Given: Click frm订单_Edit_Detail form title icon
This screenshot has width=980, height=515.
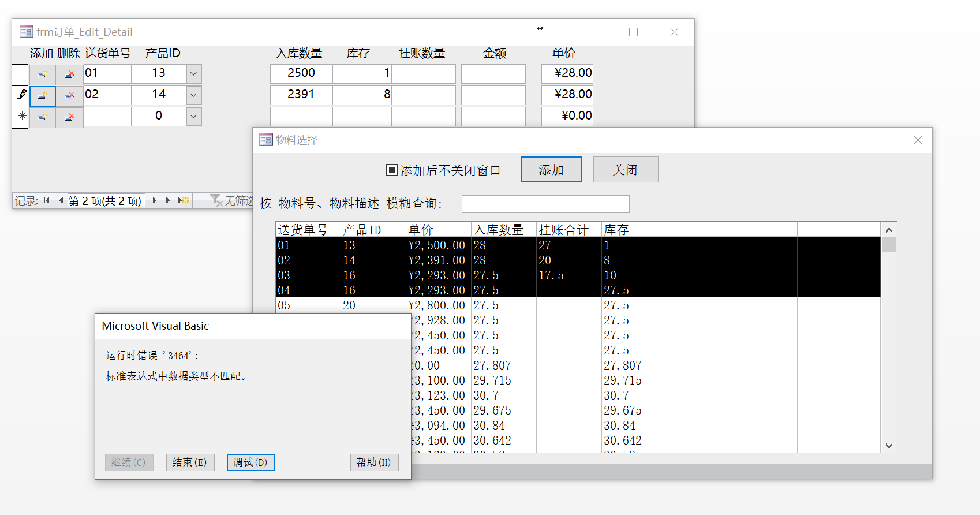Looking at the screenshot, I should coord(27,32).
